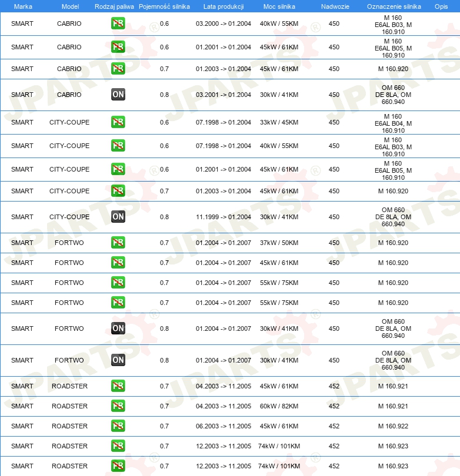Click the date range 03.2001 -> 01.2004

coord(224,95)
